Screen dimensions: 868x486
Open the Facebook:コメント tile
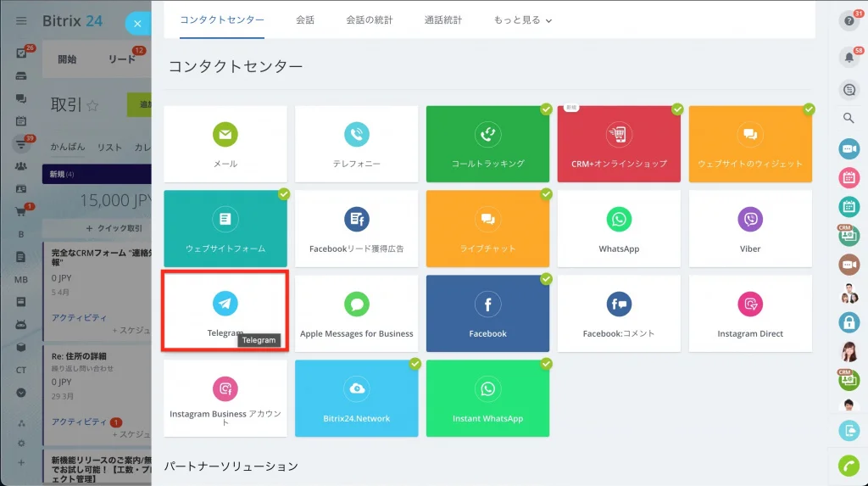[x=619, y=314]
